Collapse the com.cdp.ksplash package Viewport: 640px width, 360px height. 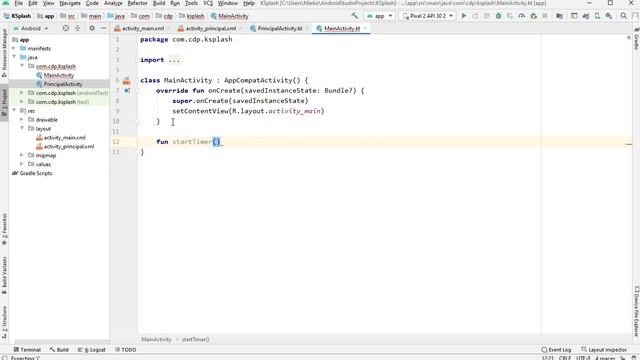(22, 66)
